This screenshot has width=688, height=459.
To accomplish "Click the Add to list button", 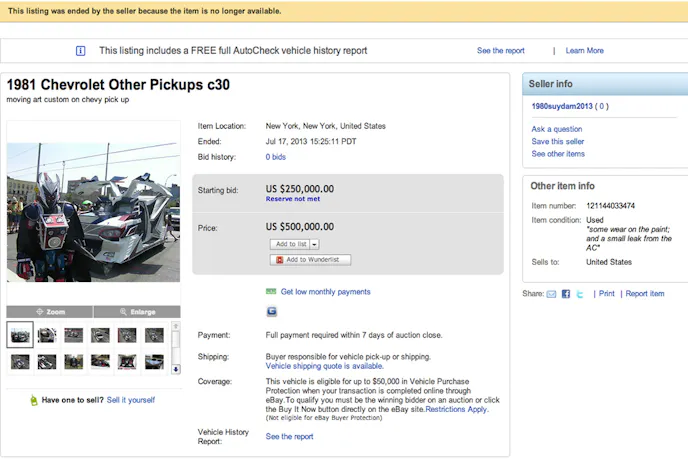I will point(290,244).
